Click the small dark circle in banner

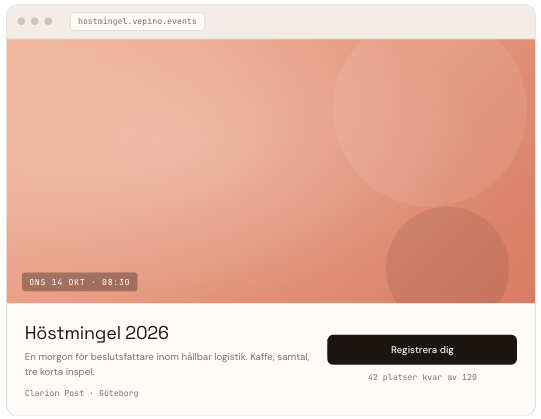[447, 255]
